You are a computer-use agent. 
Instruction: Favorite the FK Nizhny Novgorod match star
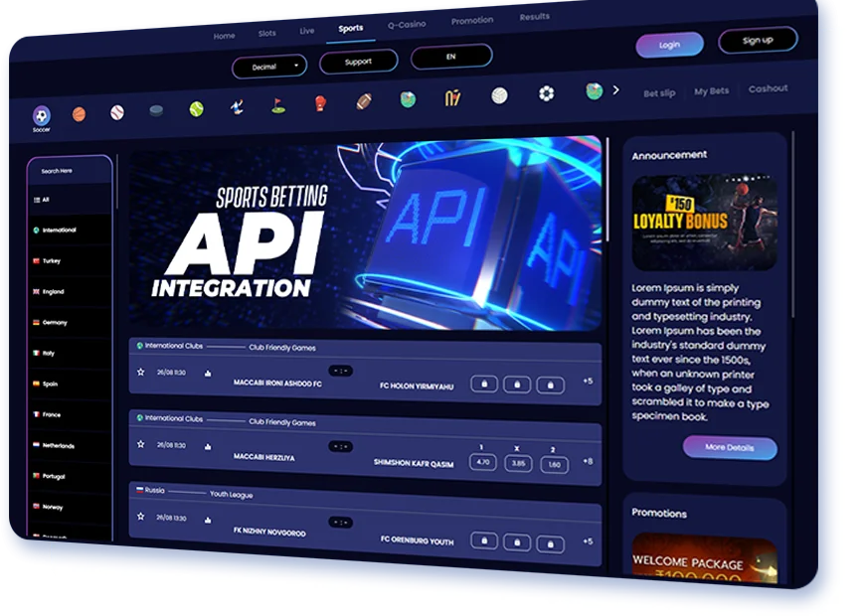[x=141, y=517]
